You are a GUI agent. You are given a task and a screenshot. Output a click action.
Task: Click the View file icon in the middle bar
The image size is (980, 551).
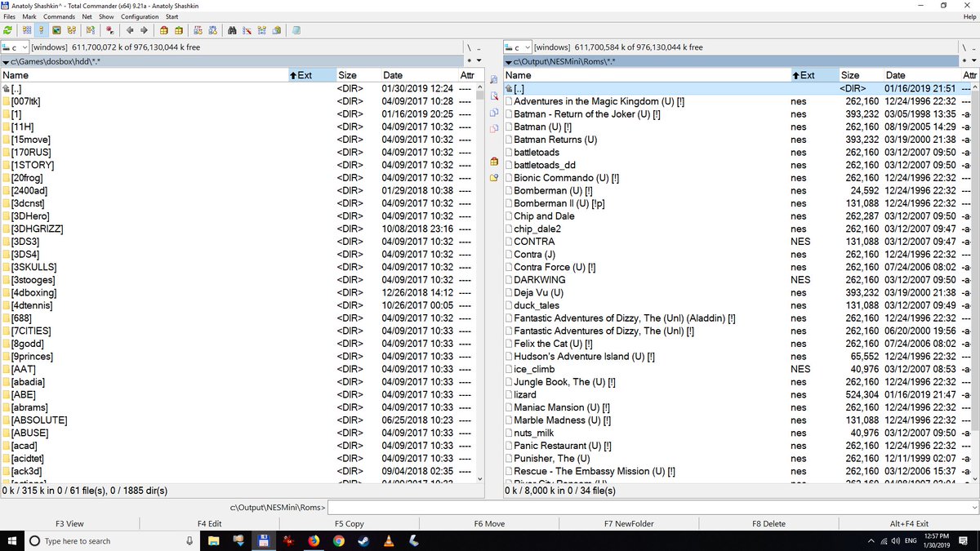point(493,80)
